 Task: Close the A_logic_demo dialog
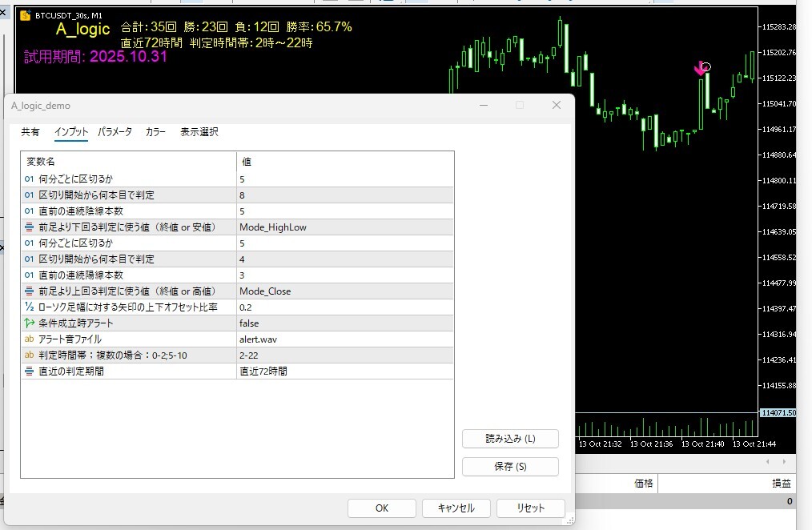coord(557,105)
